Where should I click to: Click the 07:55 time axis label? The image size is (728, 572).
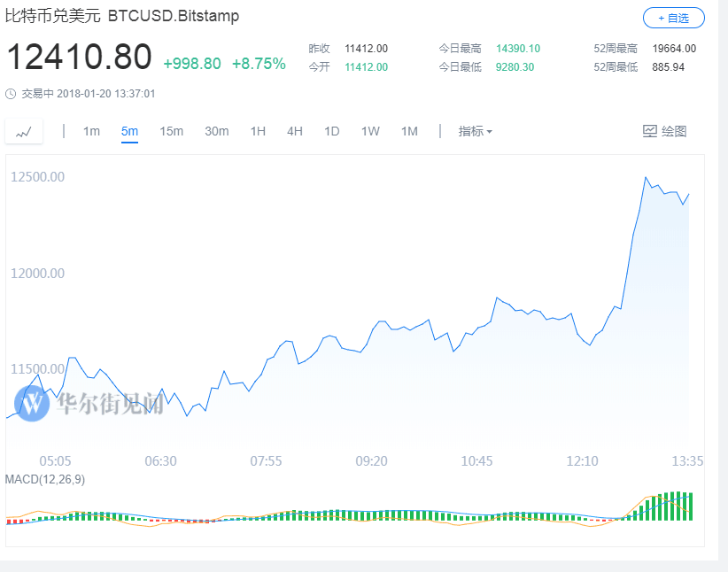[266, 461]
